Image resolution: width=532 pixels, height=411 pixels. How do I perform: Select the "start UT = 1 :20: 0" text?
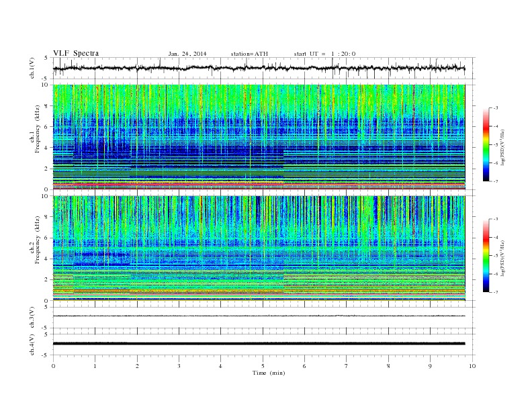324,54
